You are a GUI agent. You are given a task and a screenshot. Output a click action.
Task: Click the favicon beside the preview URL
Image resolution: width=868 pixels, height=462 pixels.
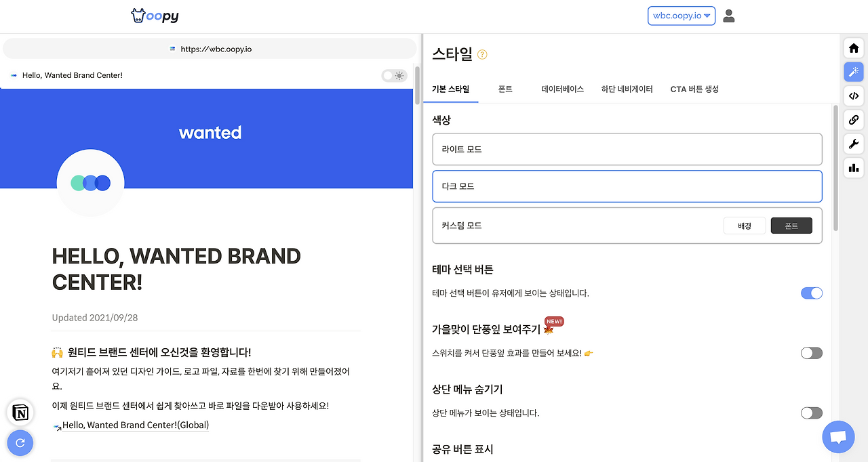(172, 49)
